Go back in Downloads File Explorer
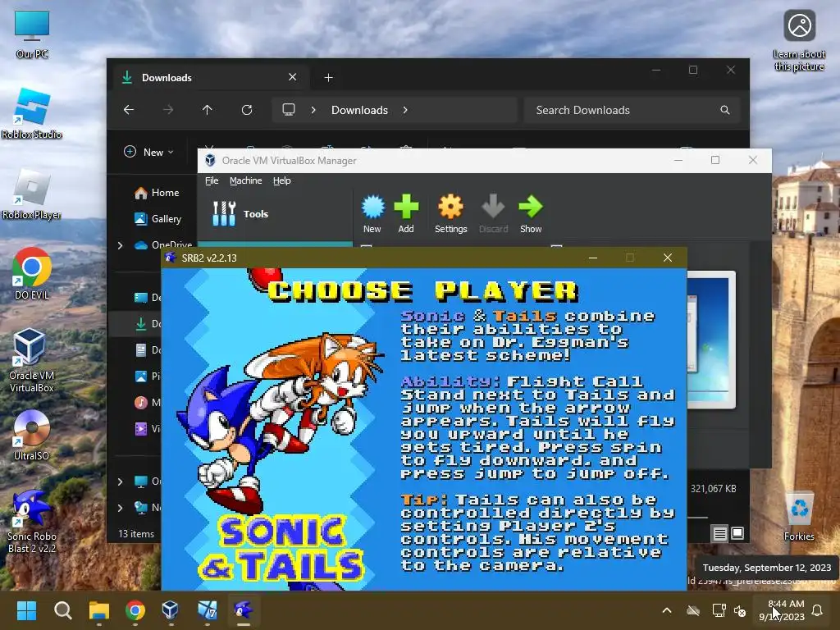Image resolution: width=840 pixels, height=630 pixels. tap(129, 110)
